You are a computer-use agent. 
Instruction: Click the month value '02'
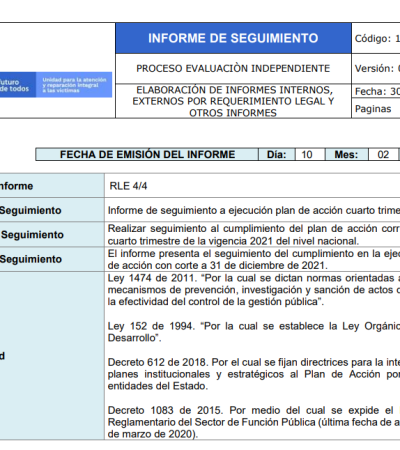tap(383, 155)
